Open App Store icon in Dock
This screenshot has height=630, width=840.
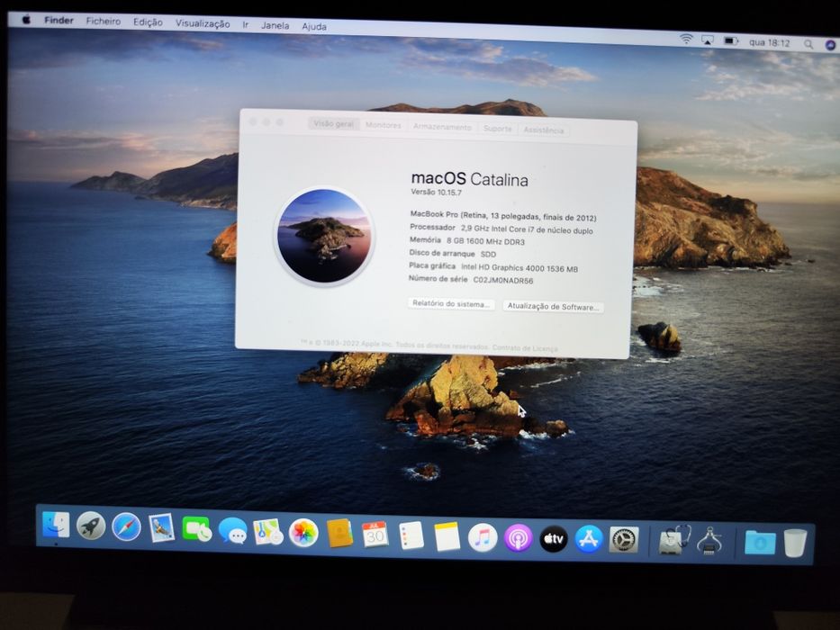(x=589, y=540)
